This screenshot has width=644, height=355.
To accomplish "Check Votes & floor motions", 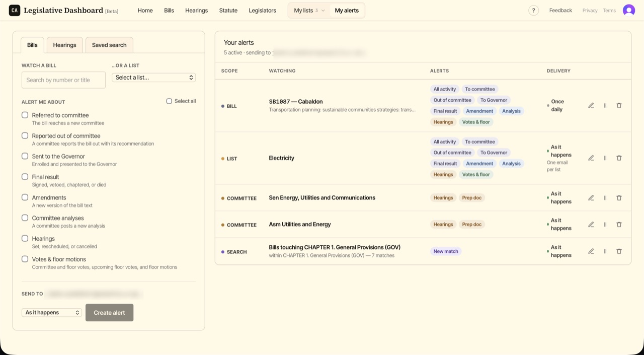I will pyautogui.click(x=25, y=259).
